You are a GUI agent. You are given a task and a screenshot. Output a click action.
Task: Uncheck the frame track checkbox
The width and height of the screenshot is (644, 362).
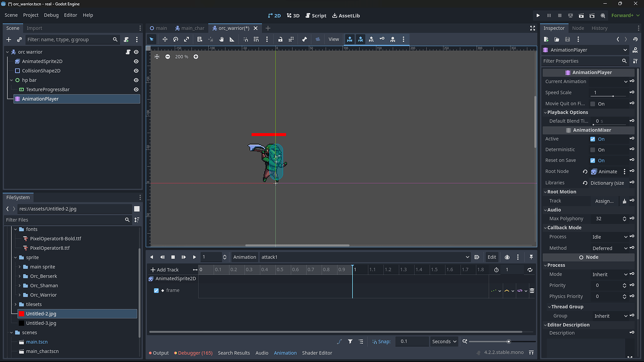click(156, 290)
